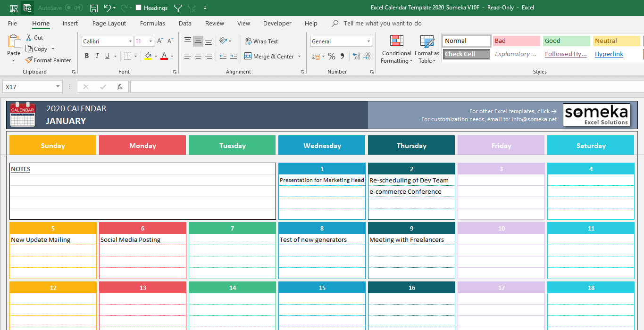
Task: Decrease indent
Action: click(x=223, y=56)
